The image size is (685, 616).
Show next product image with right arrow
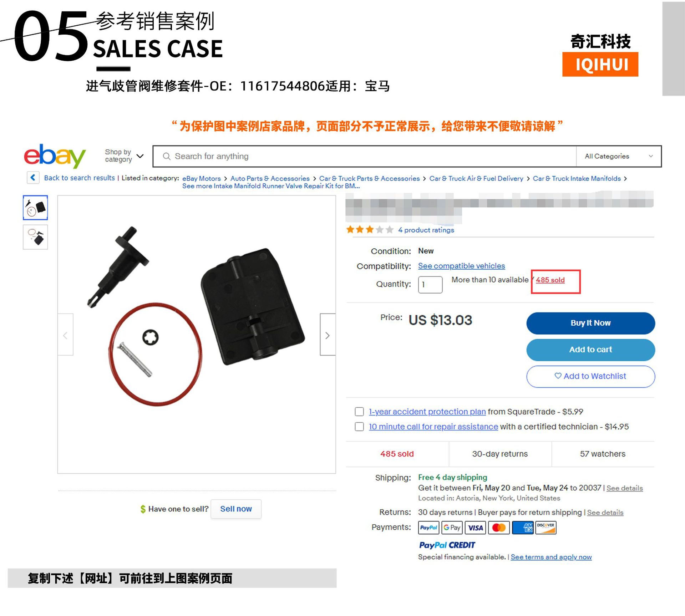click(328, 335)
